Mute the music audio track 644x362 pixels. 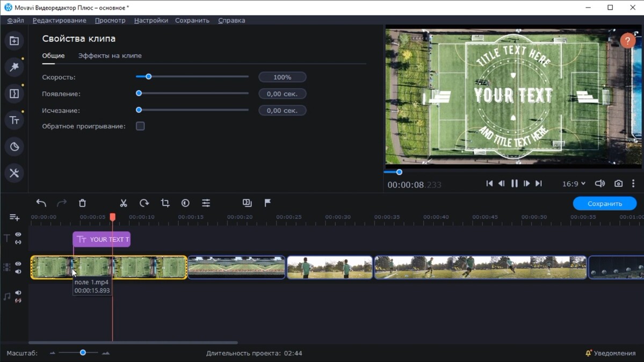tap(18, 293)
